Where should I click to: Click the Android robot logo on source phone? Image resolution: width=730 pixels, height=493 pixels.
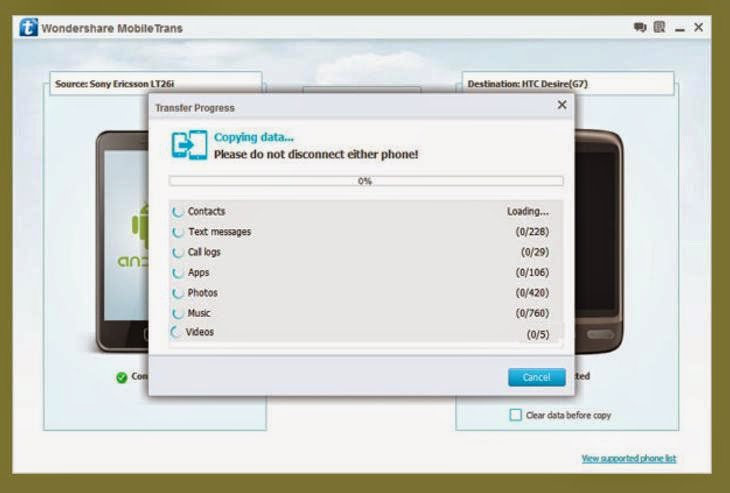[x=140, y=226]
